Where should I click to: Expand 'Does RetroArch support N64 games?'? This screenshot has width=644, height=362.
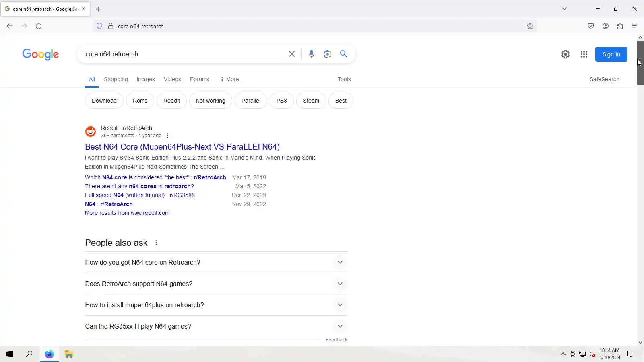[216, 284]
